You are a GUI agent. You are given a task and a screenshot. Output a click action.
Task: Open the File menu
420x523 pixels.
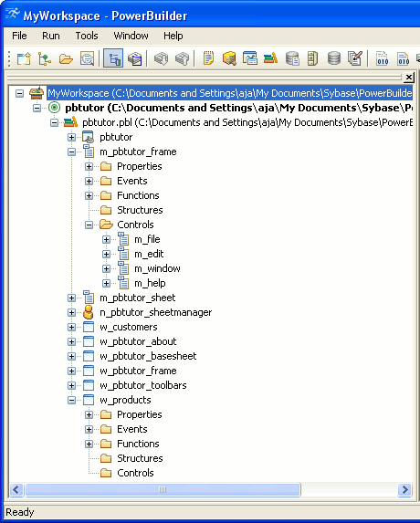click(x=19, y=36)
